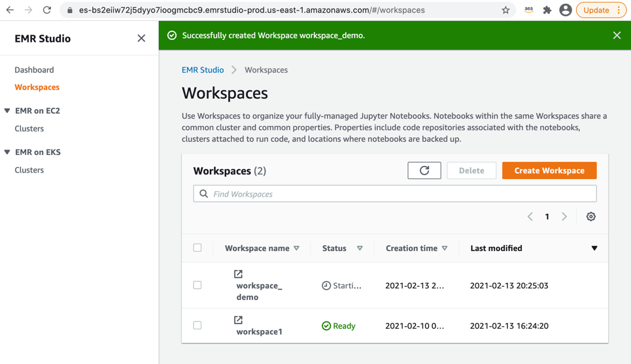Click Last modified time 2021-02-13 20:25:03
Image resolution: width=631 pixels, height=364 pixels.
coord(509,286)
